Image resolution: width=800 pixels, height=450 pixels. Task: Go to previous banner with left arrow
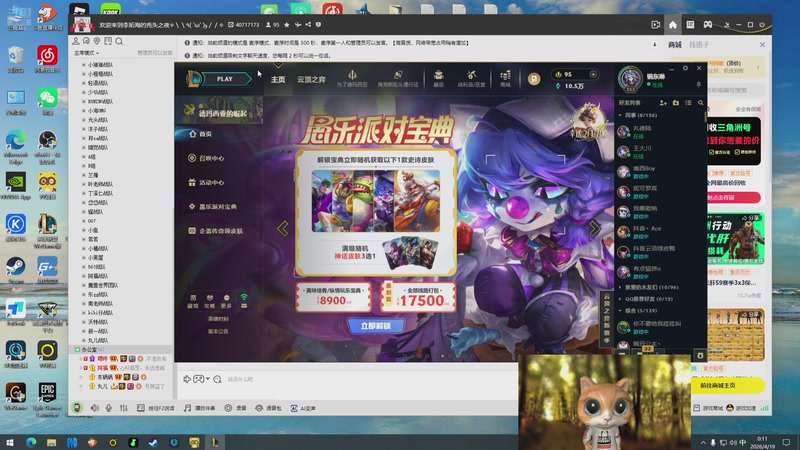(282, 228)
